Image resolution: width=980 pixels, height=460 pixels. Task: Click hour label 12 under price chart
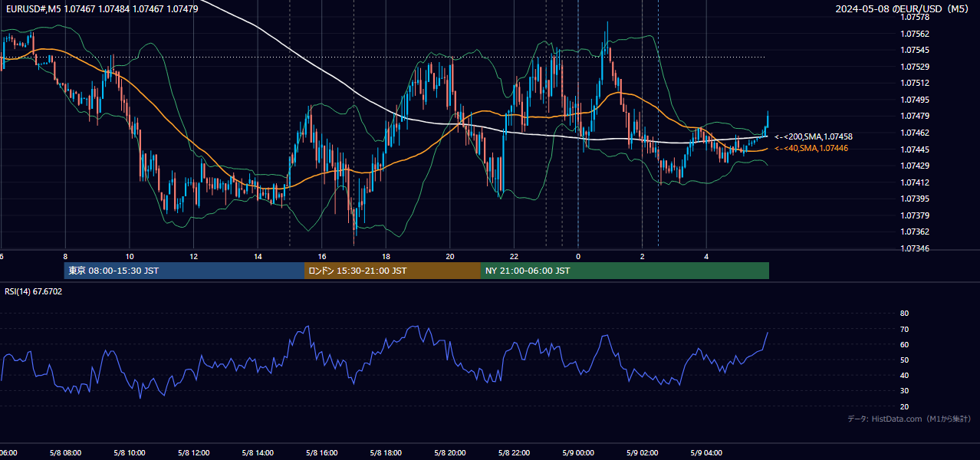coord(193,256)
